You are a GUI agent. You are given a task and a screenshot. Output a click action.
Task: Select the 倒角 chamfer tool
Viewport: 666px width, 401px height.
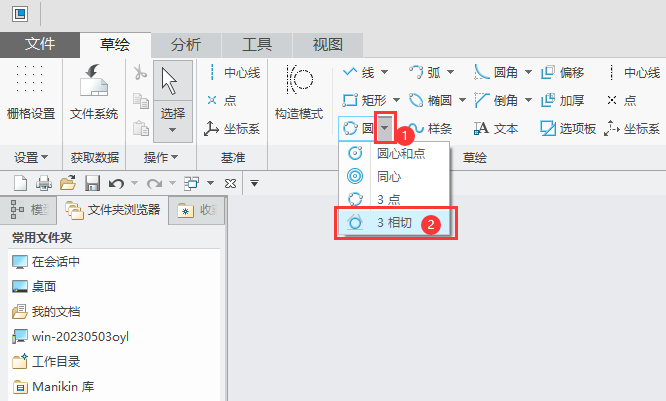[x=497, y=101]
